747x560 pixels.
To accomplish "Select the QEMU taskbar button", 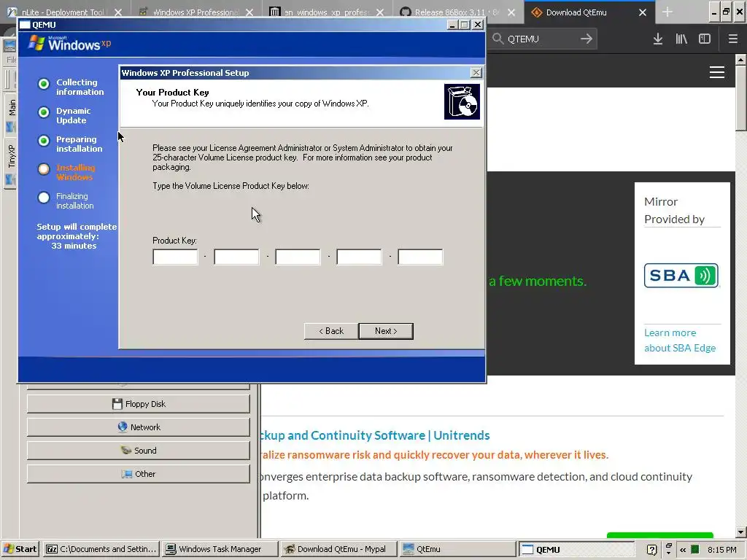I will [x=576, y=549].
